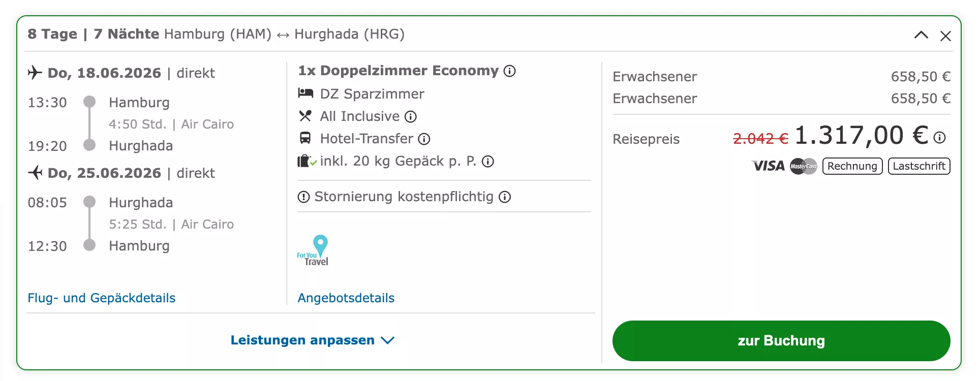Click info icon next to Doppelzimmer Economy
Viewport: 980px width, 381px height.
(509, 71)
